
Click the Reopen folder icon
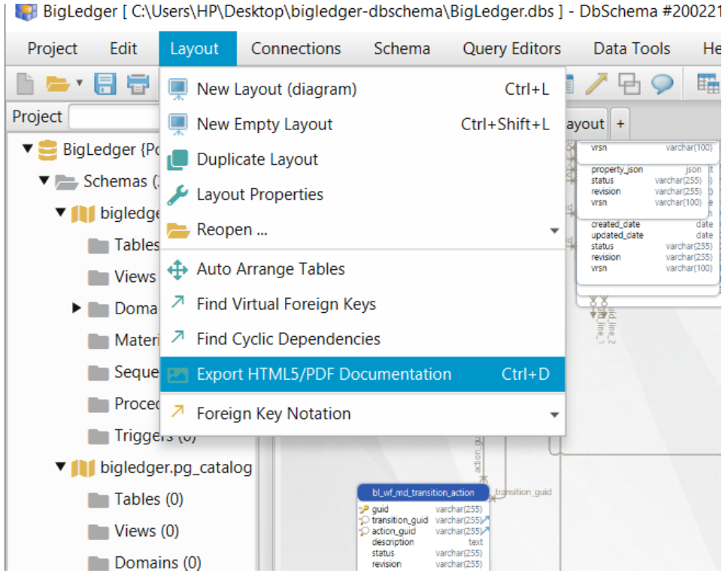[x=178, y=230]
